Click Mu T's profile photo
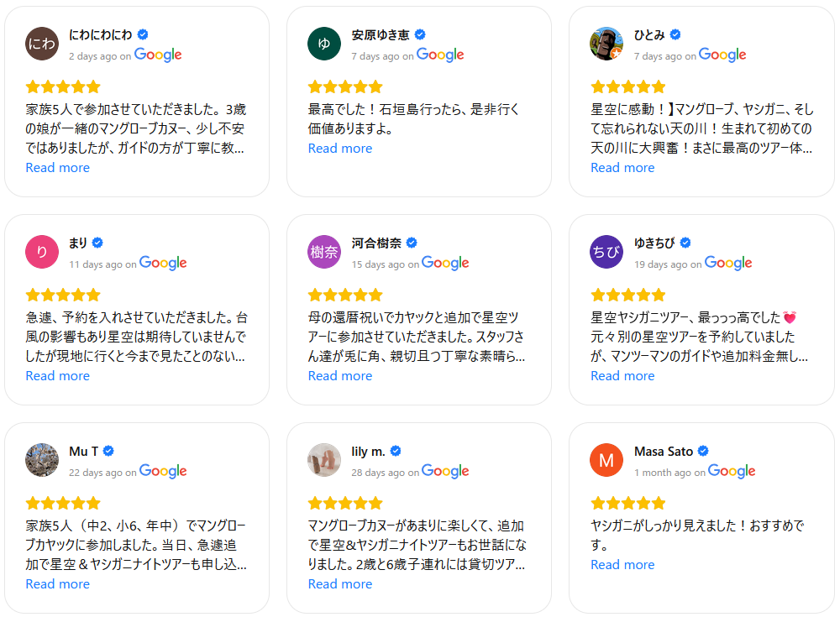Screen dimensions: 840x617 click(42, 460)
